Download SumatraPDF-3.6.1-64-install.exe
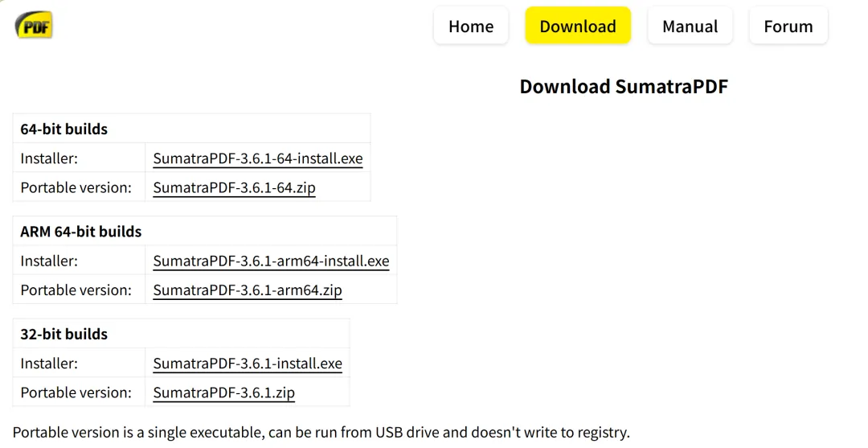 [x=258, y=158]
